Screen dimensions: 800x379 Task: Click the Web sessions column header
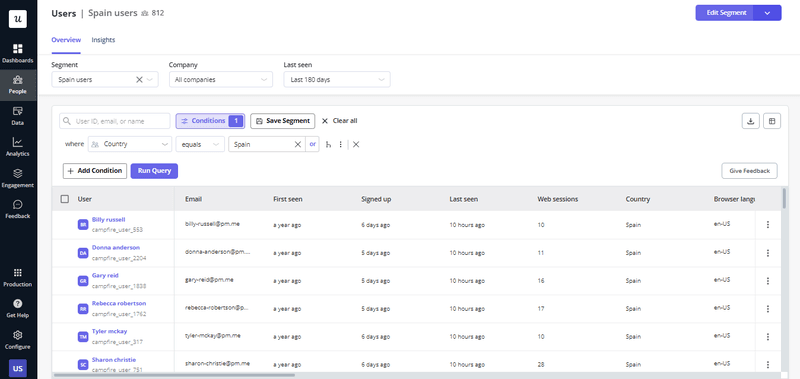pyautogui.click(x=558, y=199)
